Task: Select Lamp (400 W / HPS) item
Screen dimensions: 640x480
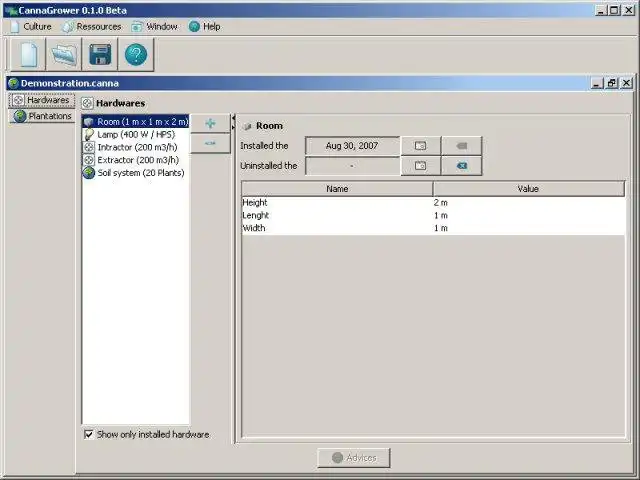Action: pyautogui.click(x=136, y=134)
